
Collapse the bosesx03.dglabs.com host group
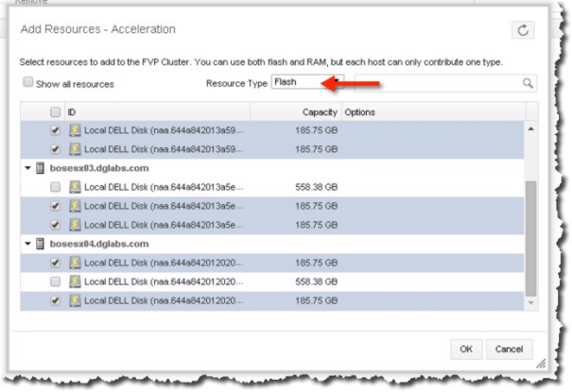pyautogui.click(x=27, y=168)
